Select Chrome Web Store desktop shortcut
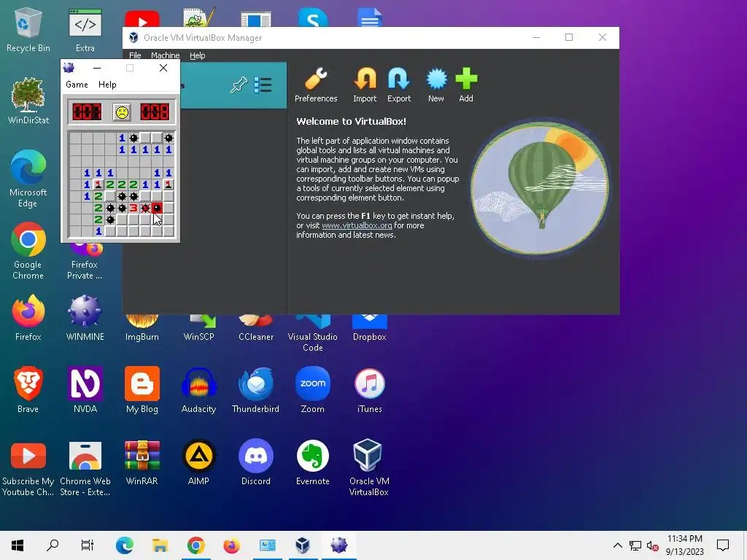This screenshot has height=560, width=747. pyautogui.click(x=85, y=468)
